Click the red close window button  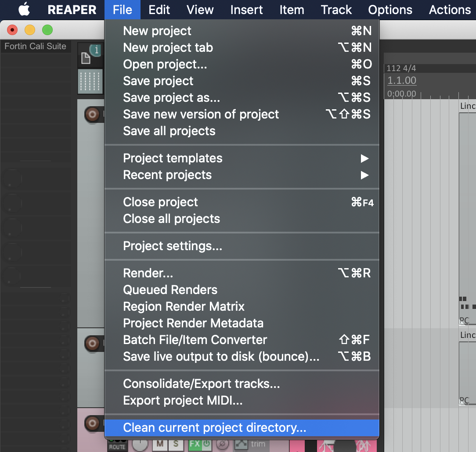[x=12, y=30]
